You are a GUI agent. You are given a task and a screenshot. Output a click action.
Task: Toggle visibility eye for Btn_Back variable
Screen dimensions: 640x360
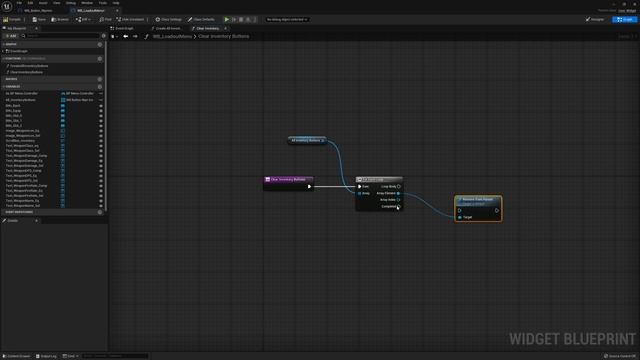(101, 106)
